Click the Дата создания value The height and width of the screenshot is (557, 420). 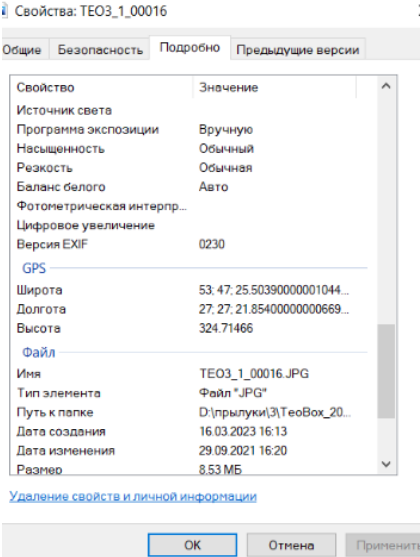(x=243, y=432)
